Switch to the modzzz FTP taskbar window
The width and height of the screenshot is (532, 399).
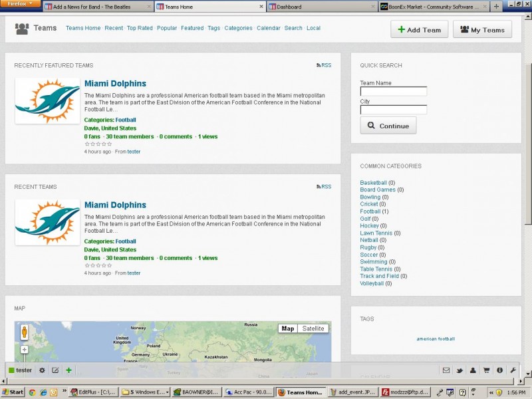[x=405, y=392]
